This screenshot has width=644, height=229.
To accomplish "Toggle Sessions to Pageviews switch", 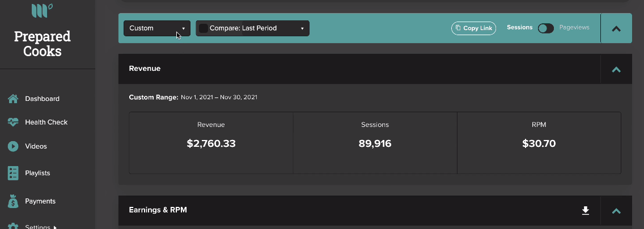I will (546, 28).
